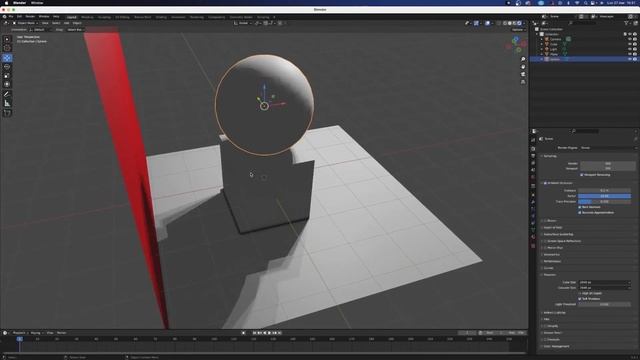
Task: Open Texture properties tab
Action: [533, 246]
